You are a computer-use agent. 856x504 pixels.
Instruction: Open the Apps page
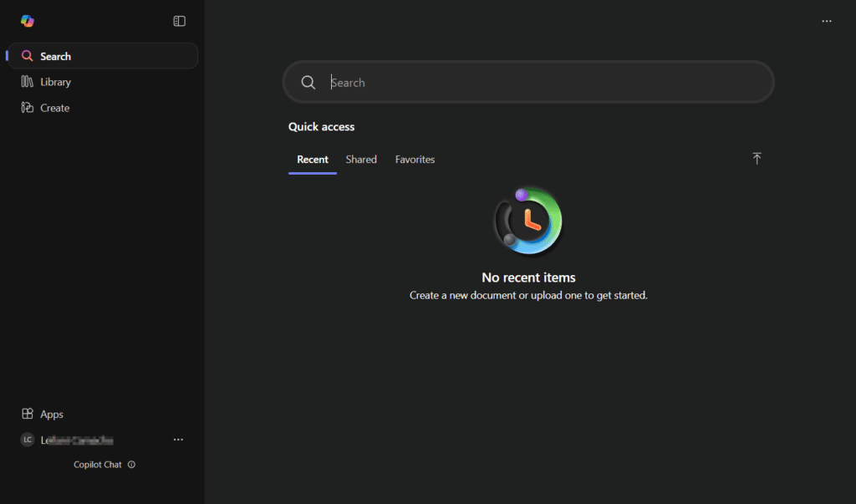click(51, 414)
